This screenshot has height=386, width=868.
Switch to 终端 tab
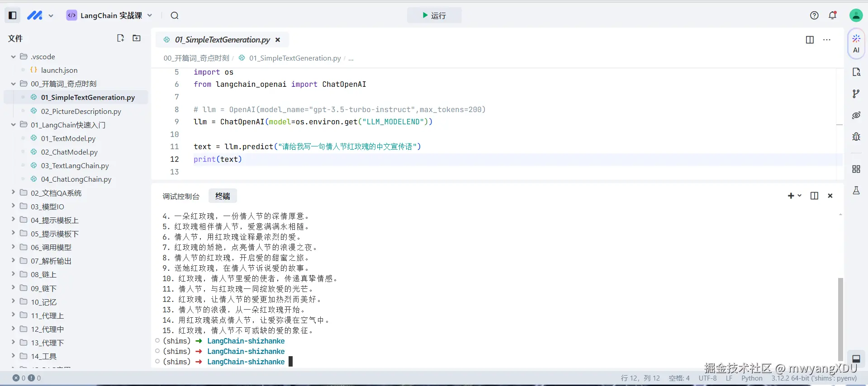(x=223, y=196)
